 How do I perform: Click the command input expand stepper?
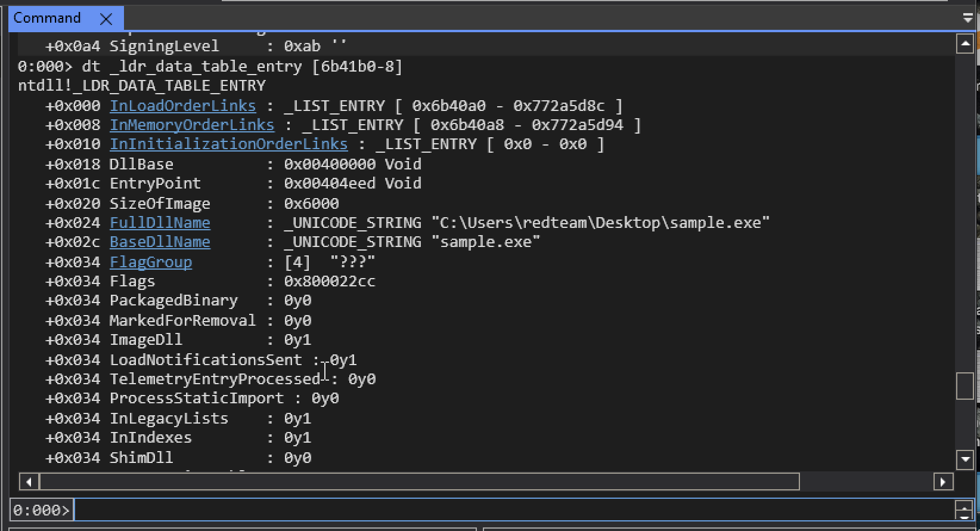[964, 510]
